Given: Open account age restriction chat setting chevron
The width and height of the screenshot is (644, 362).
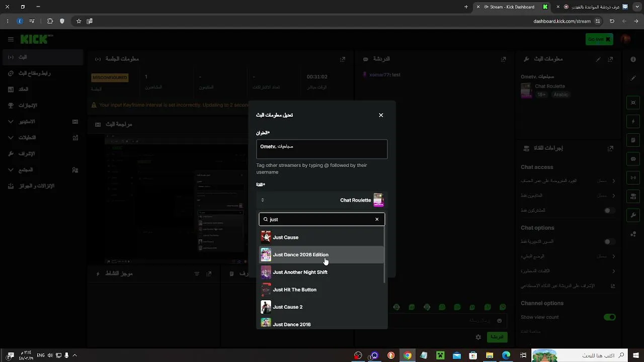Looking at the screenshot, I should tap(613, 181).
